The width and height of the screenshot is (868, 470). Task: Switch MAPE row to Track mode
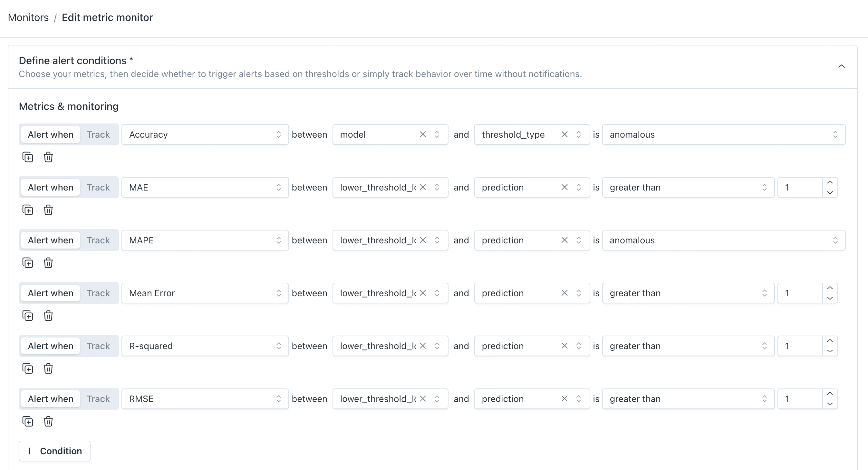tap(98, 240)
